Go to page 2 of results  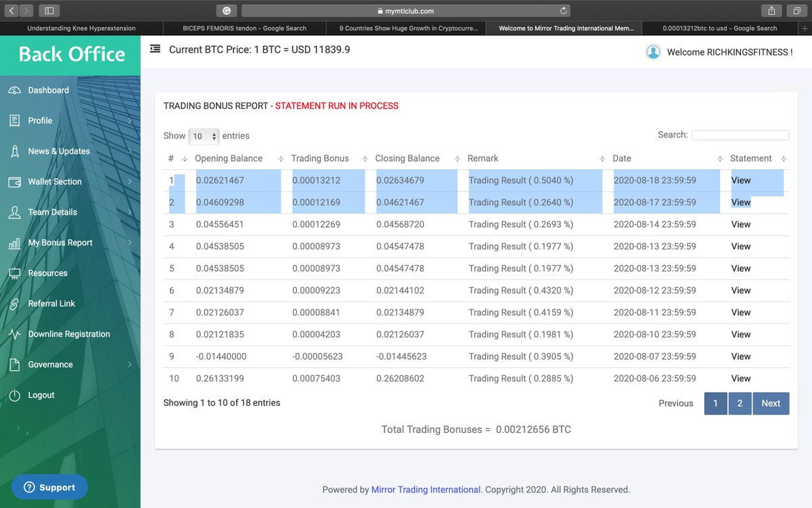(740, 403)
